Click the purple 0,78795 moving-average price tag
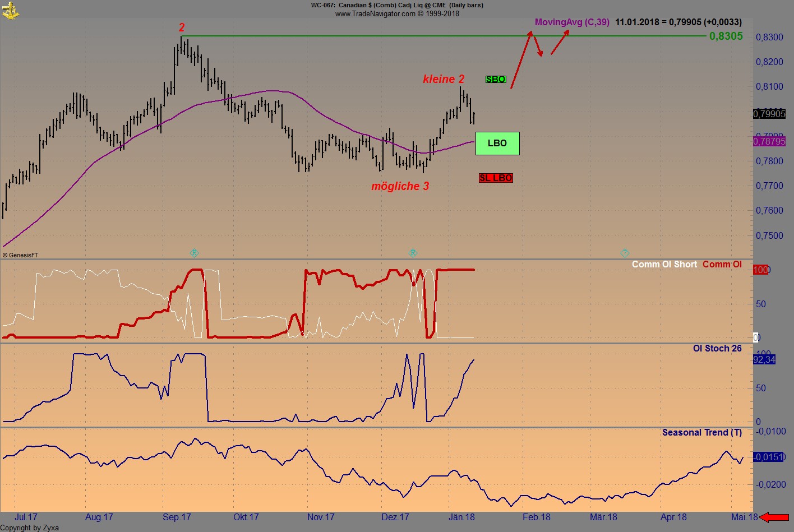The width and height of the screenshot is (794, 532). (768, 142)
